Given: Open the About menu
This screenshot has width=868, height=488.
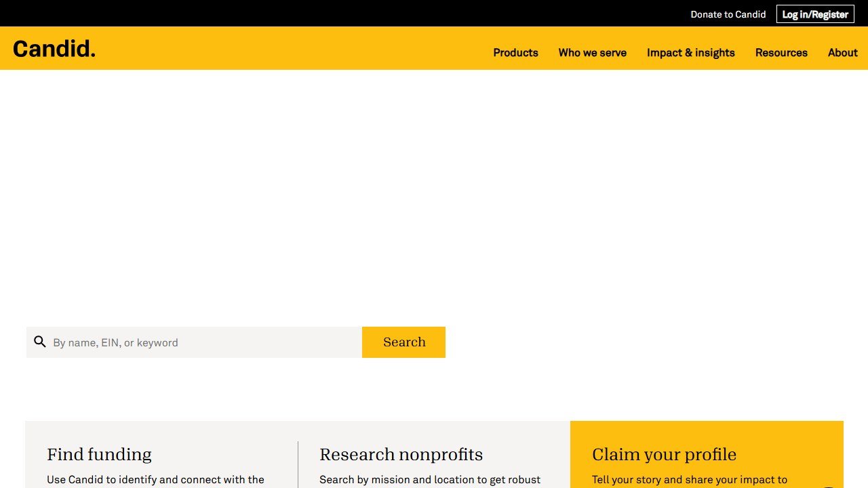Looking at the screenshot, I should tap(842, 53).
